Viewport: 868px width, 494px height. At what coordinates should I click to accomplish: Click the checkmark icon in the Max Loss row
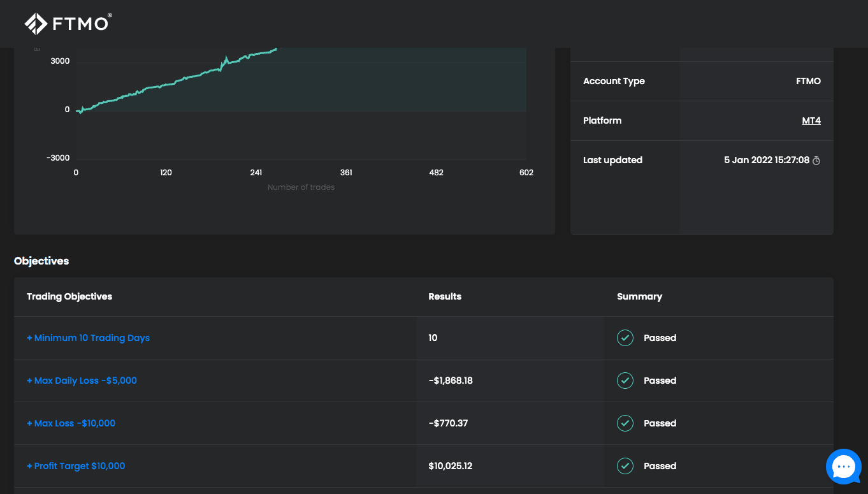click(x=625, y=423)
